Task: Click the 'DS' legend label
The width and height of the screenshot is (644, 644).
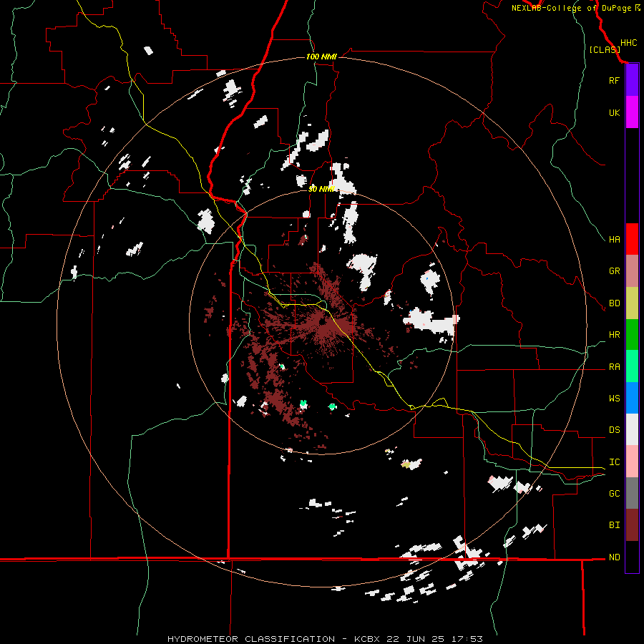Action: click(x=614, y=430)
